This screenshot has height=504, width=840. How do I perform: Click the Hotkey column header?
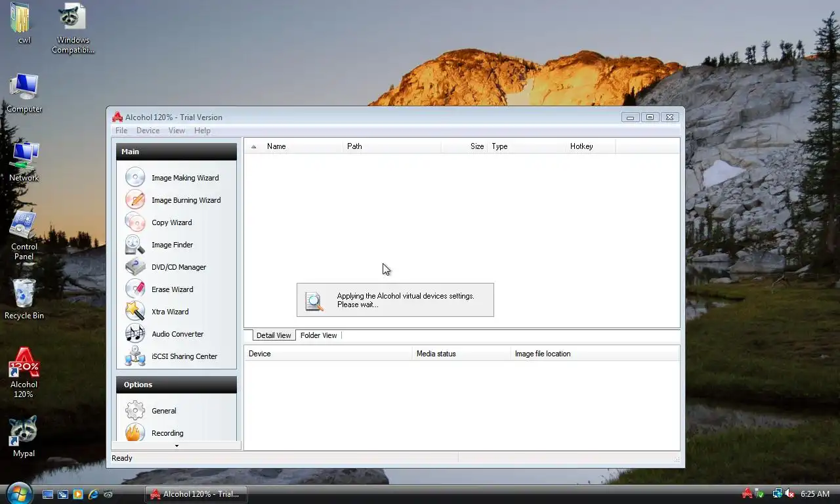point(591,146)
